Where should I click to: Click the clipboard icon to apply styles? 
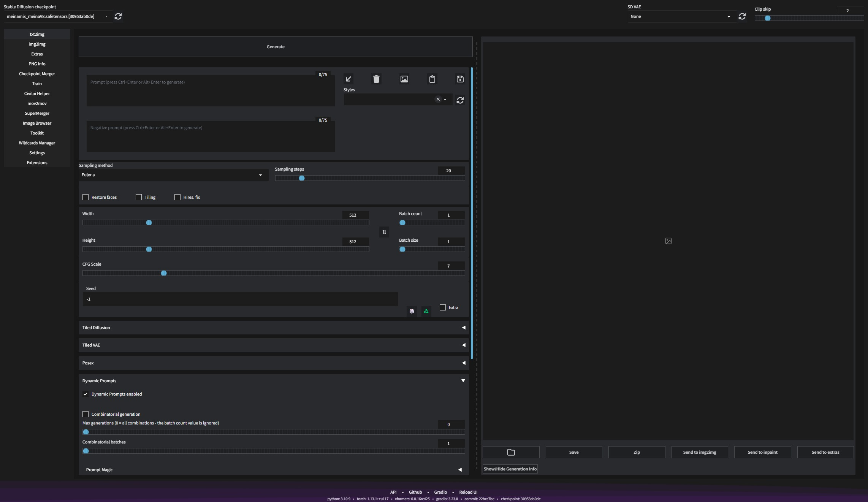click(432, 79)
